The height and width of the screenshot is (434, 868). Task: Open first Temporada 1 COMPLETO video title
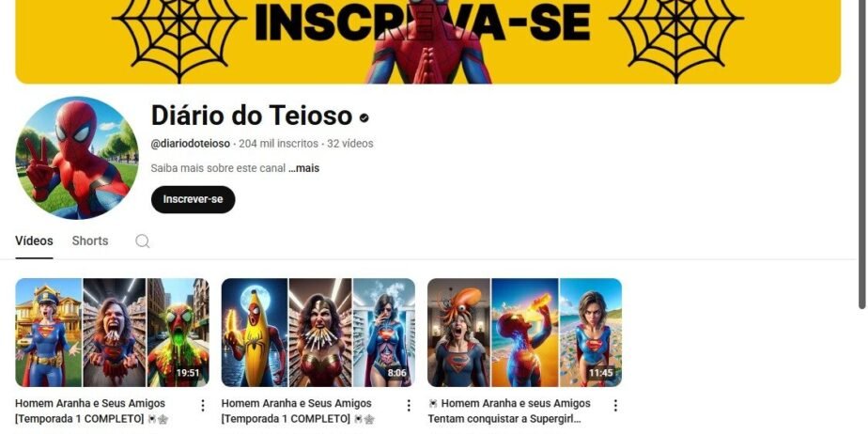point(90,411)
